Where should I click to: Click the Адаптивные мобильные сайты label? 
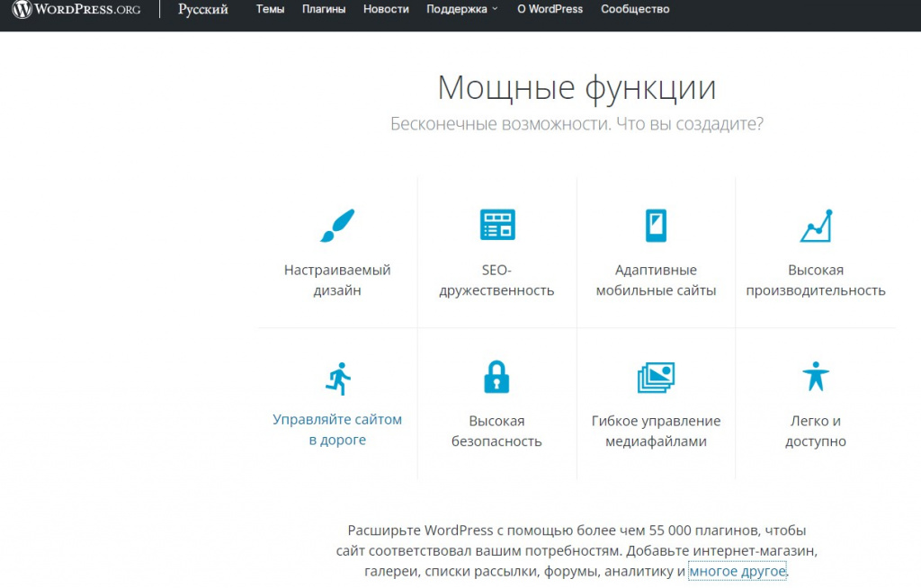pos(656,281)
